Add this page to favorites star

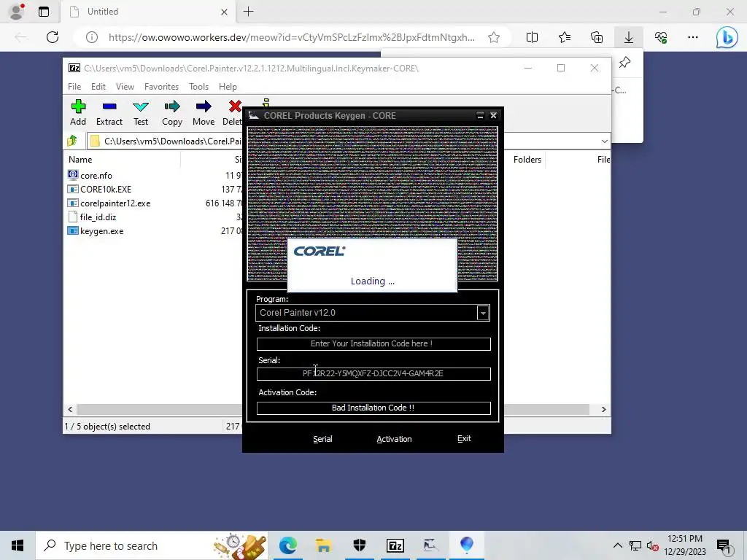click(x=494, y=37)
